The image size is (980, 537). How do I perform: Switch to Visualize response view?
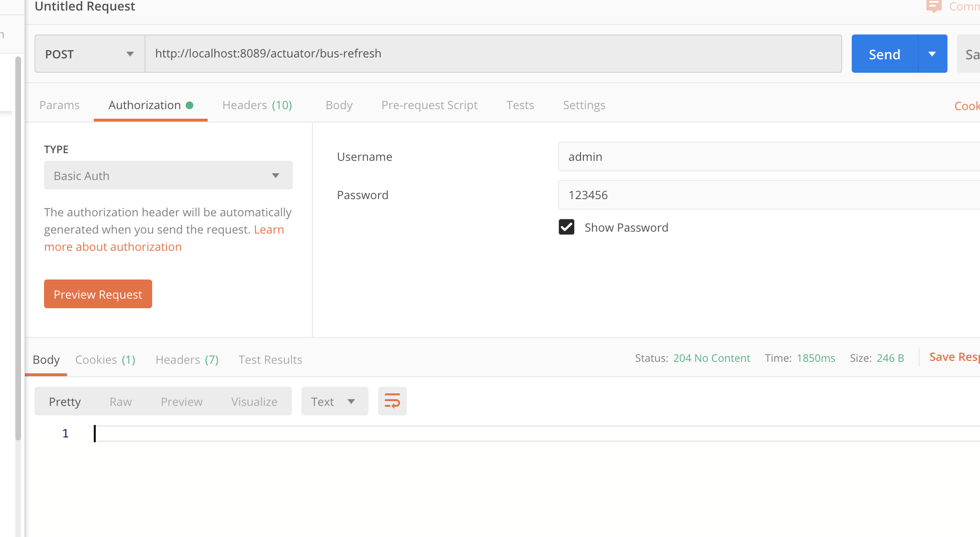[254, 401]
